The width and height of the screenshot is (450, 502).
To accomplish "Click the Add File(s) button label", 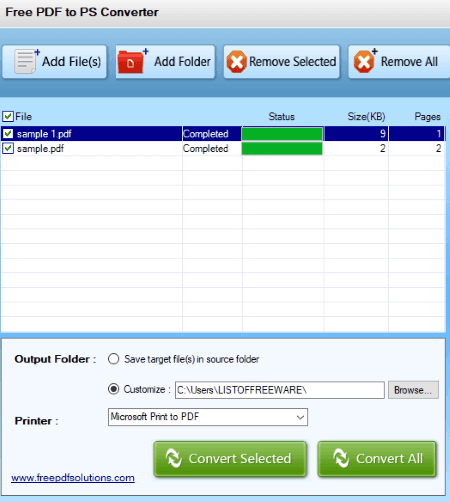I will pos(71,62).
